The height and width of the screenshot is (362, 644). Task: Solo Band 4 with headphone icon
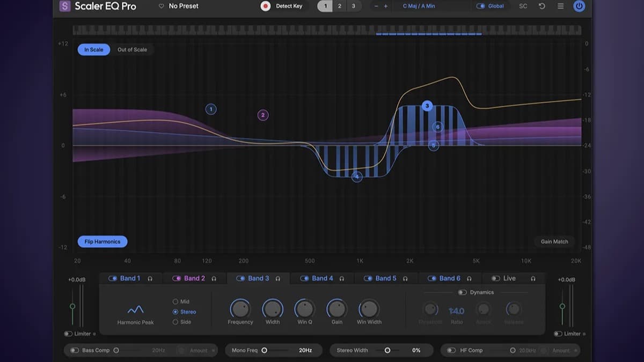coord(341,279)
